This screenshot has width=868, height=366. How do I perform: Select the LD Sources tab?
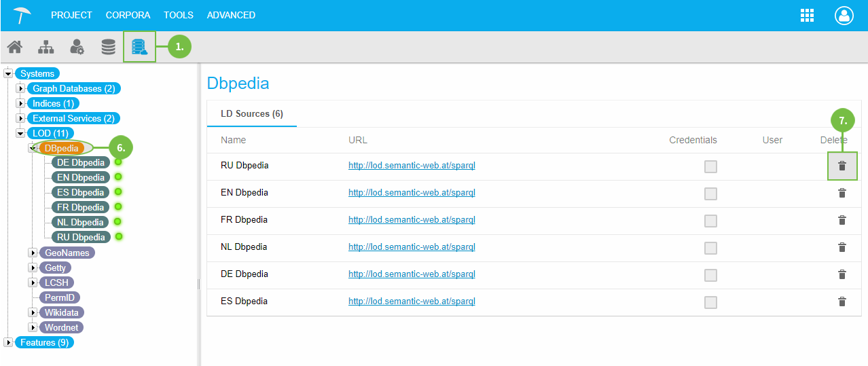coord(251,113)
